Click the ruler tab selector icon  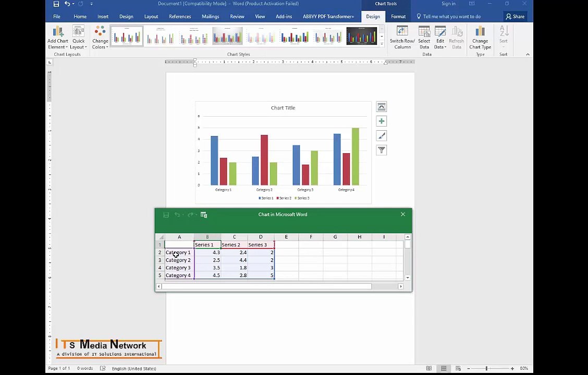coord(50,62)
